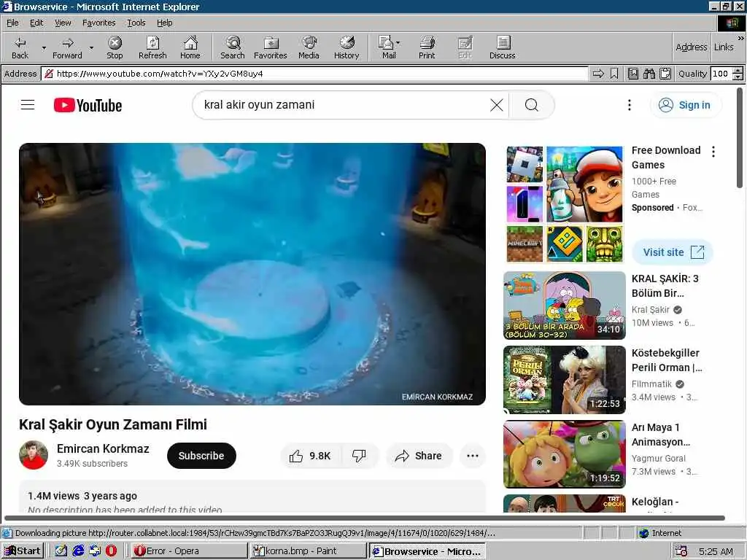747x560 pixels.
Task: Open the Favorites menu
Action: (98, 23)
